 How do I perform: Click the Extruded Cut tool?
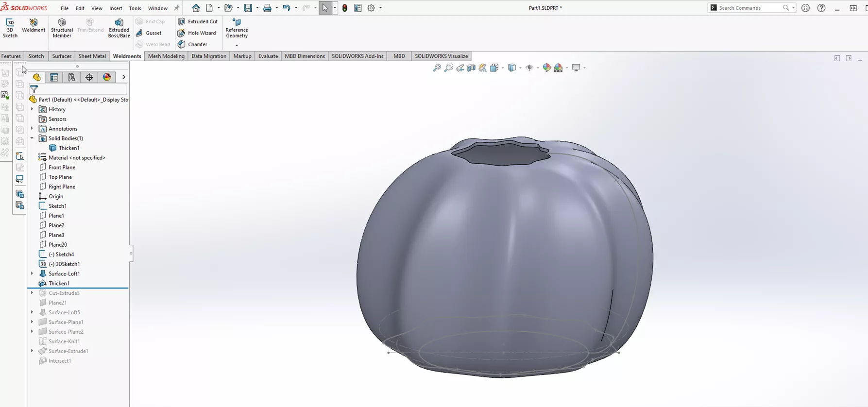coord(198,21)
